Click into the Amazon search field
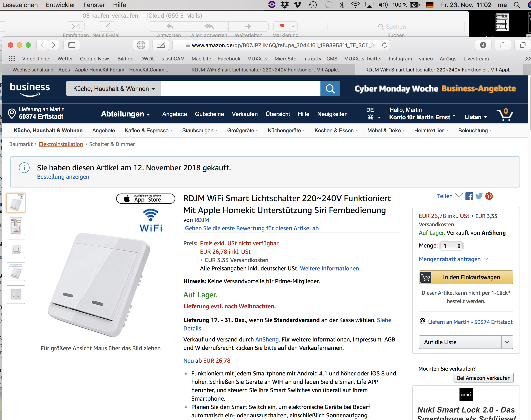Screen dimensions: 531x420 point(240,88)
